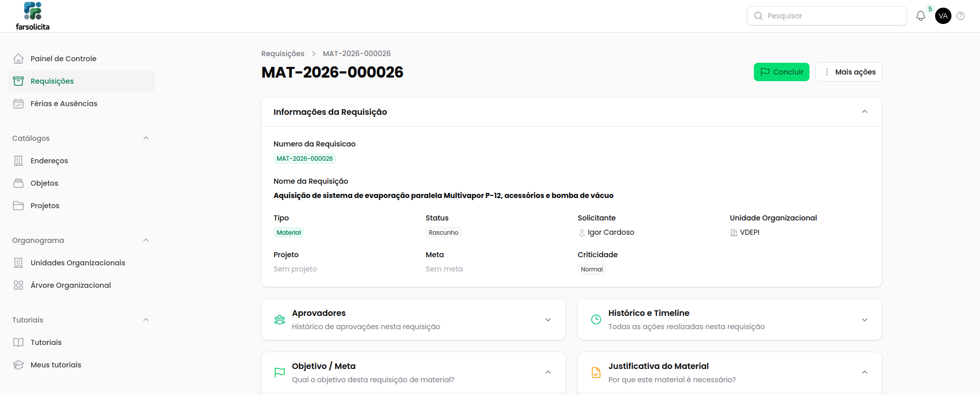Click the Árvore Organizacional grid icon

click(x=18, y=285)
